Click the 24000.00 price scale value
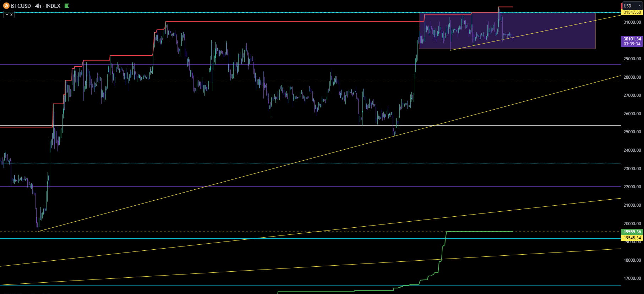 632,150
